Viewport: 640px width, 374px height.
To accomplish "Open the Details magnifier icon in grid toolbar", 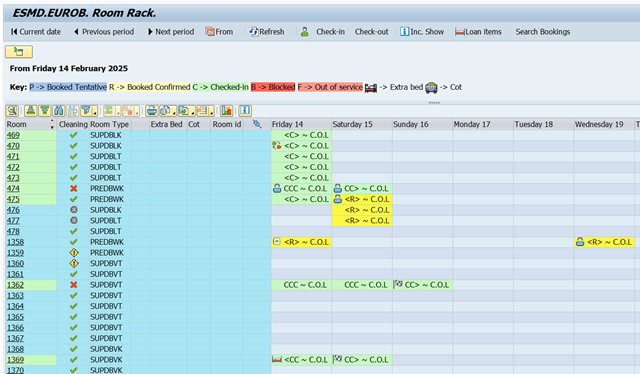I will [x=12, y=111].
